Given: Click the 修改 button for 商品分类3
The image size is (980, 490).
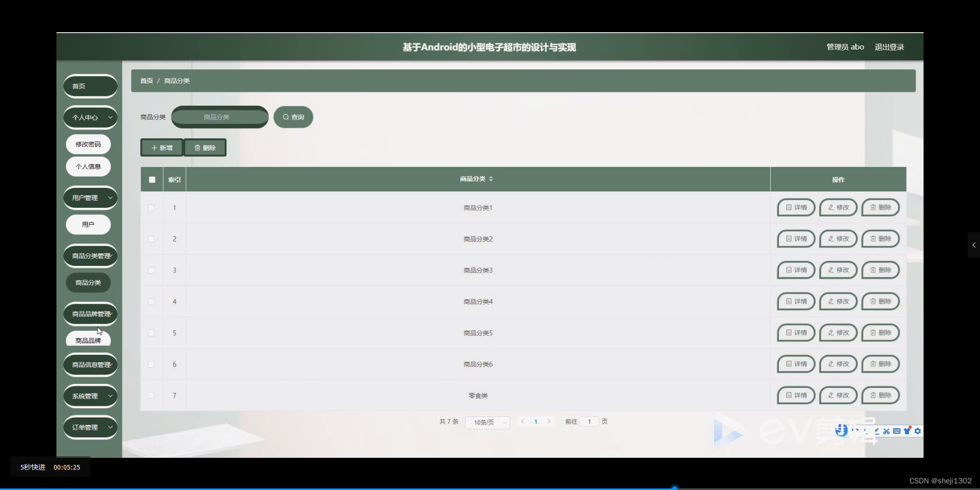Looking at the screenshot, I should click(838, 270).
